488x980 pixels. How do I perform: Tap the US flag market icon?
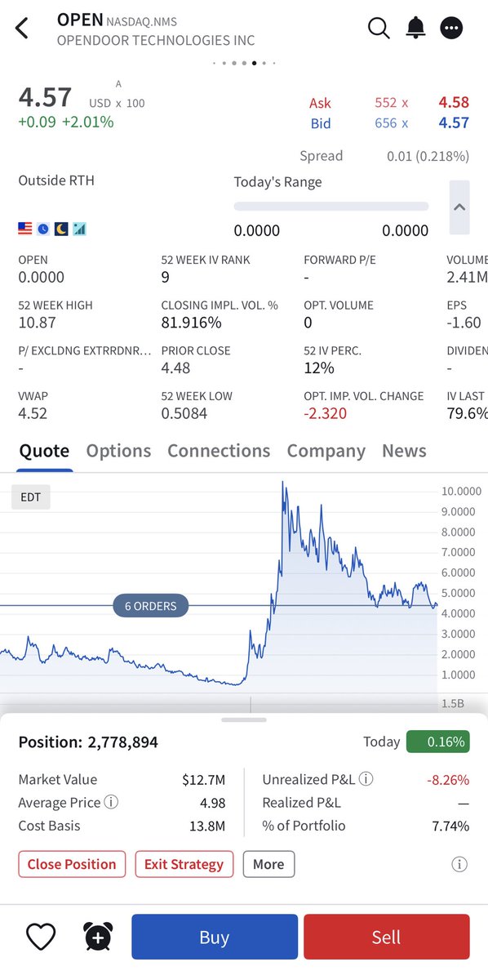click(x=25, y=229)
